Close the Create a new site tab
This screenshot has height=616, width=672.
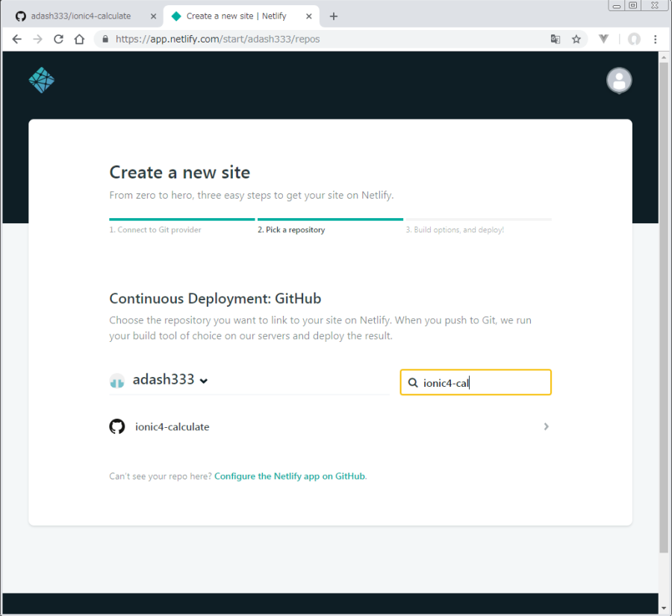coord(309,16)
